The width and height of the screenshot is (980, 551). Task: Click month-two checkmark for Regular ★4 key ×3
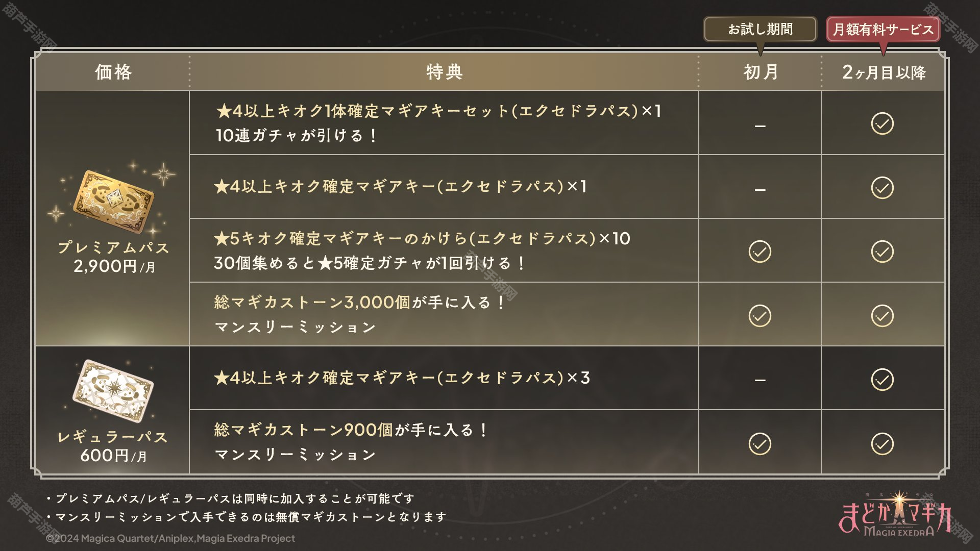click(x=882, y=380)
